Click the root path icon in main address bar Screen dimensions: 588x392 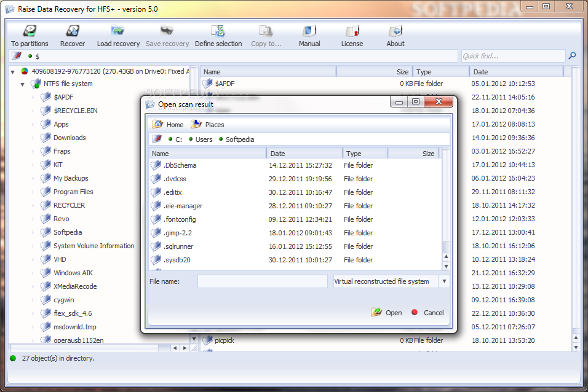click(17, 56)
